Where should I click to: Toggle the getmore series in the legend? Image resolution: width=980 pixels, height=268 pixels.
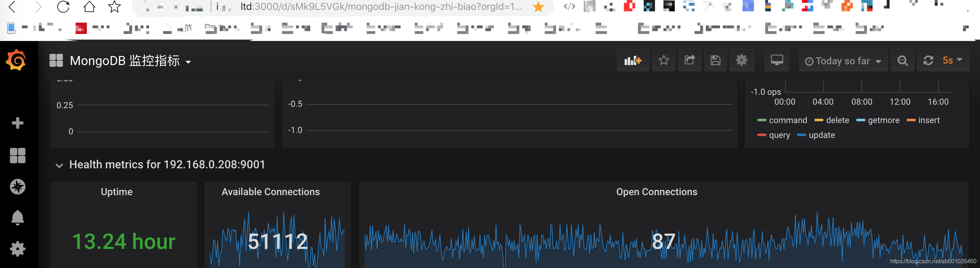click(883, 120)
